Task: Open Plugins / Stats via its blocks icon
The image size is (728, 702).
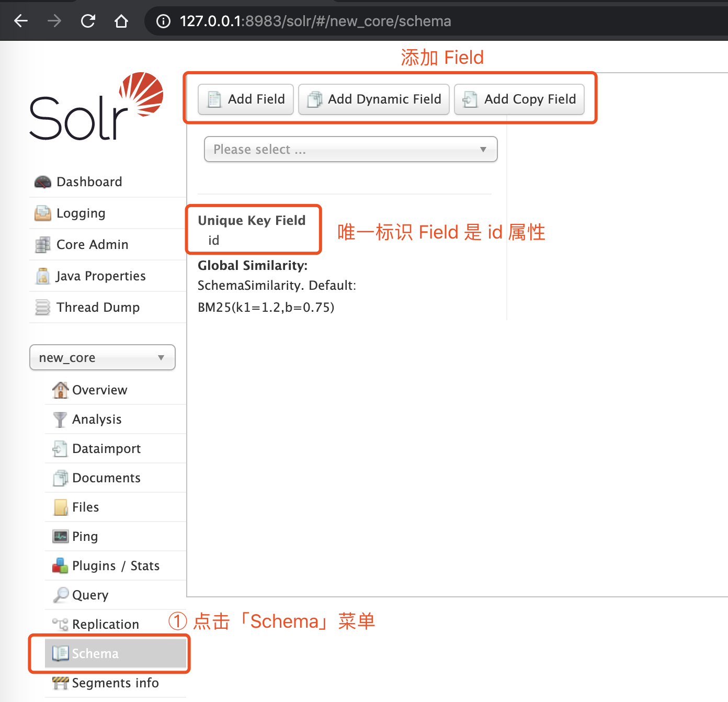Action: pyautogui.click(x=60, y=565)
